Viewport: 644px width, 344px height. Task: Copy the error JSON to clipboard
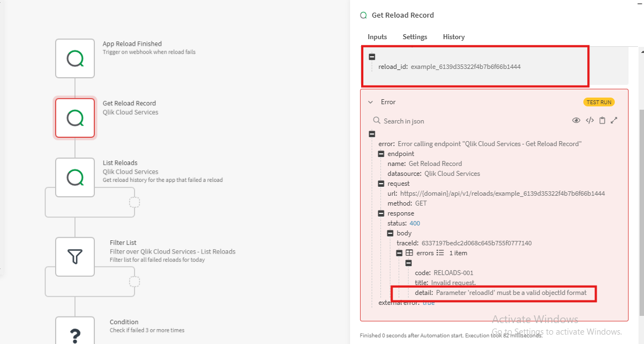pyautogui.click(x=602, y=121)
